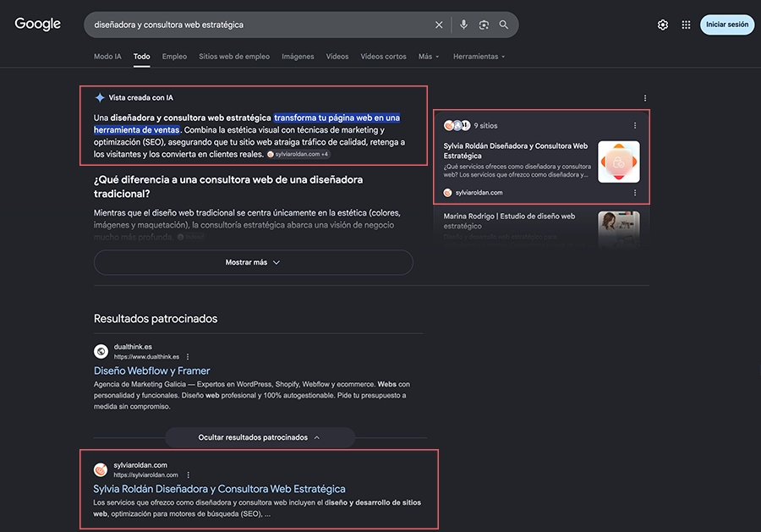Open Videos cortos tab
This screenshot has width=761, height=532.
[383, 57]
